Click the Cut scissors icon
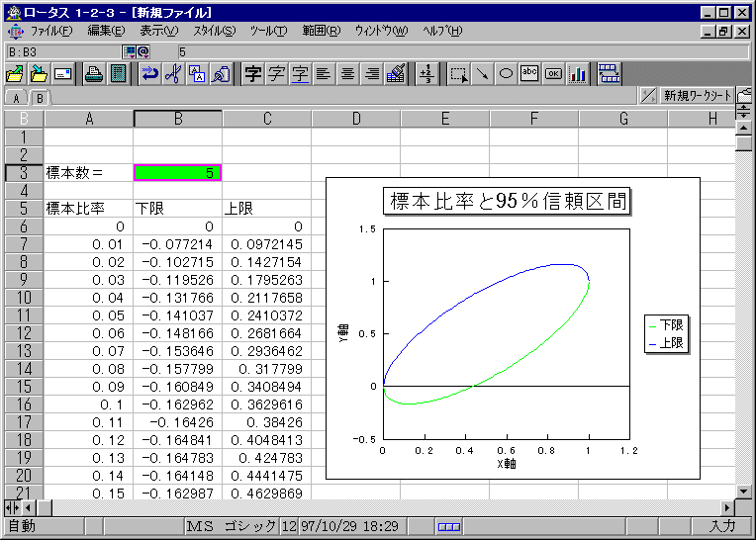This screenshot has height=540, width=756. [x=173, y=74]
